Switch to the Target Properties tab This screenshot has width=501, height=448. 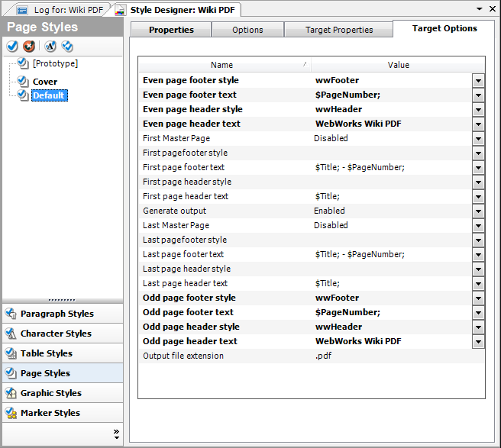[x=339, y=30]
